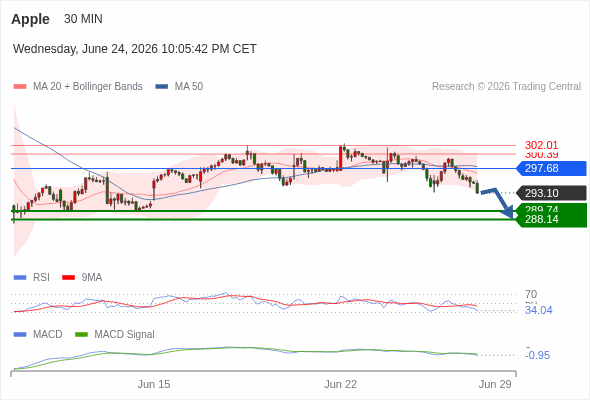Click the MA 20 + Bollinger Bands label
The width and height of the screenshot is (590, 400).
[88, 87]
